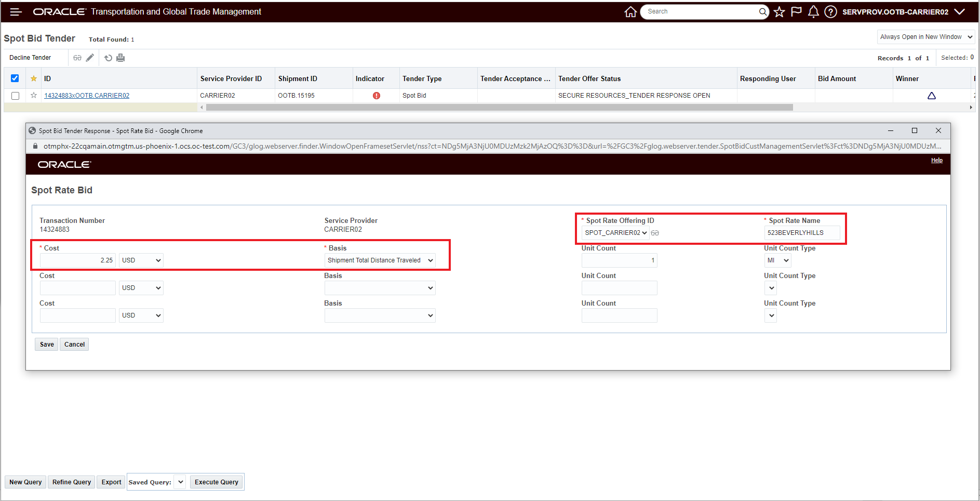Click the Service Provider ID column header
The width and height of the screenshot is (980, 501).
[x=231, y=78]
